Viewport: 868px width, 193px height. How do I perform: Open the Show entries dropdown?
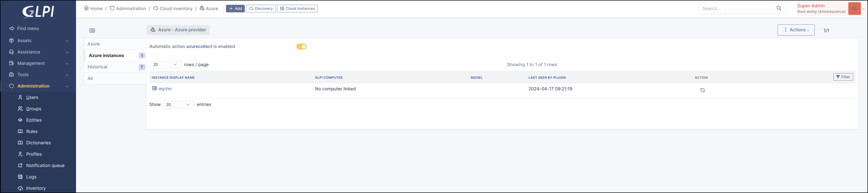click(178, 105)
